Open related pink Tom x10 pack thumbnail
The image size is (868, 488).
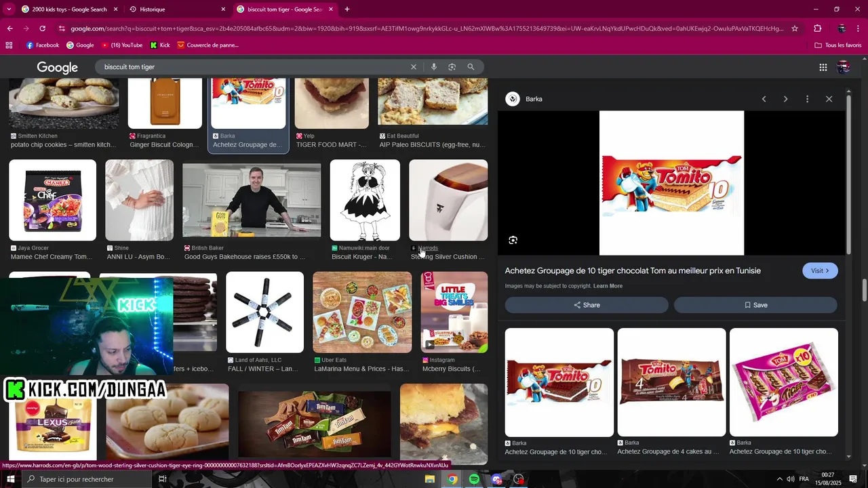pyautogui.click(x=784, y=382)
